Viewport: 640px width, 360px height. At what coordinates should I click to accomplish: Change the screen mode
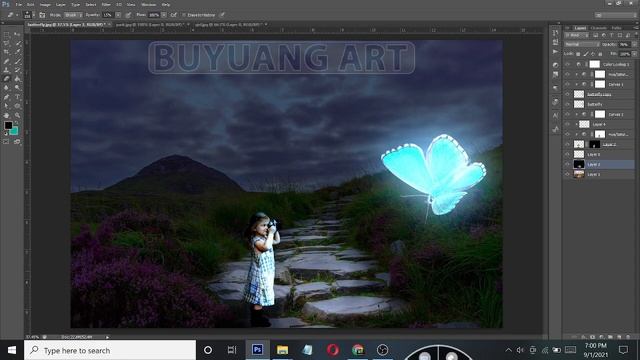coord(17,142)
